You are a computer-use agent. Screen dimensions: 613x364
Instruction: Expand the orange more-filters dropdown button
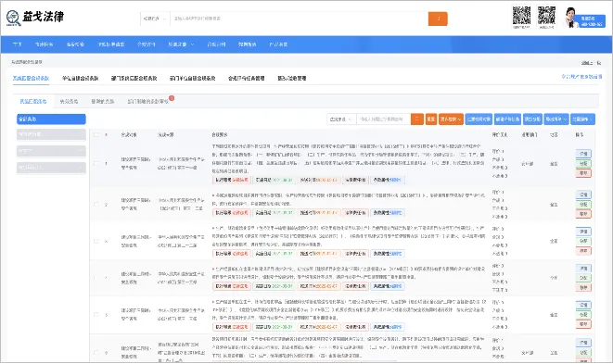click(451, 119)
